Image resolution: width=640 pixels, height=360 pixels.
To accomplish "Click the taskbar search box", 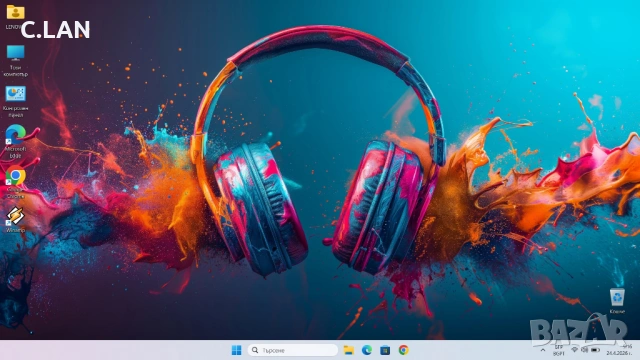I will pyautogui.click(x=293, y=350).
